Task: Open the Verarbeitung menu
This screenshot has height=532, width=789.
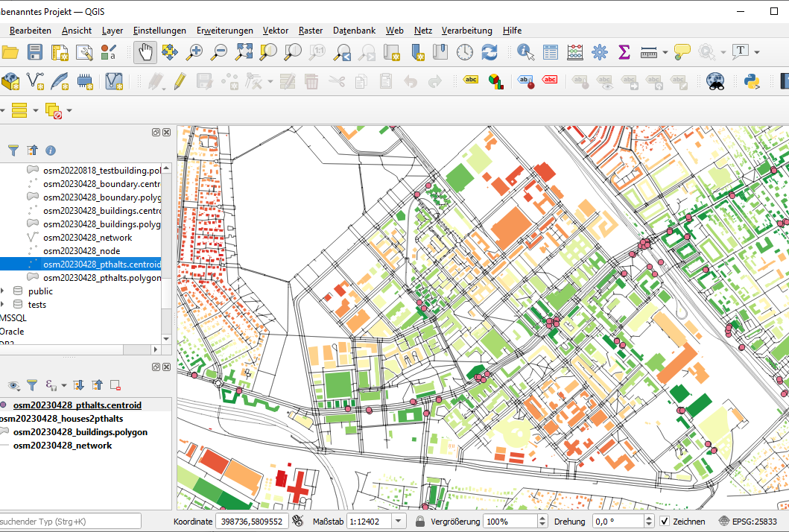Action: tap(467, 31)
